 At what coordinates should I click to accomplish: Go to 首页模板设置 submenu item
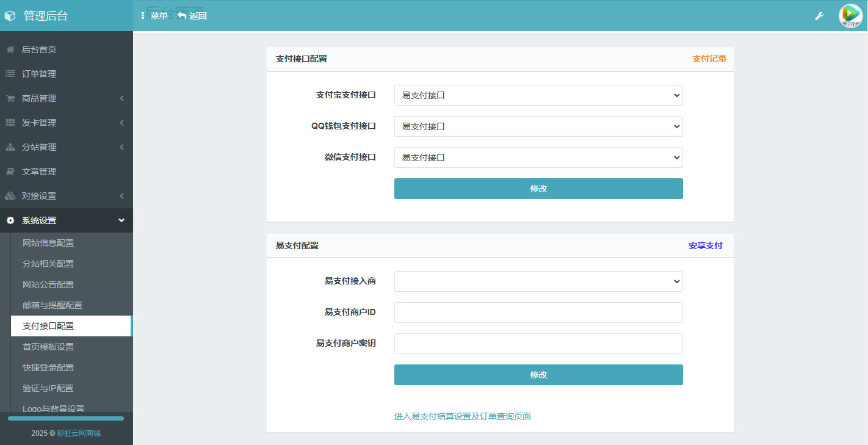point(48,347)
